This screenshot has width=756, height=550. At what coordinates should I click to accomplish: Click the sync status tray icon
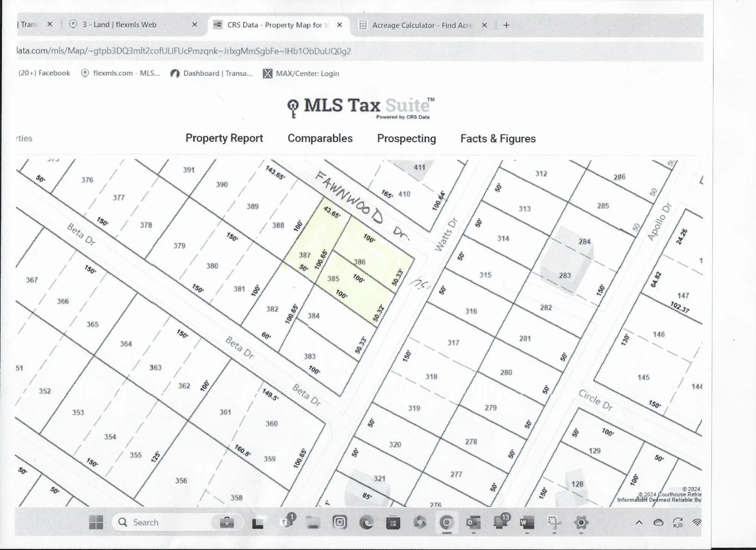pos(678,523)
